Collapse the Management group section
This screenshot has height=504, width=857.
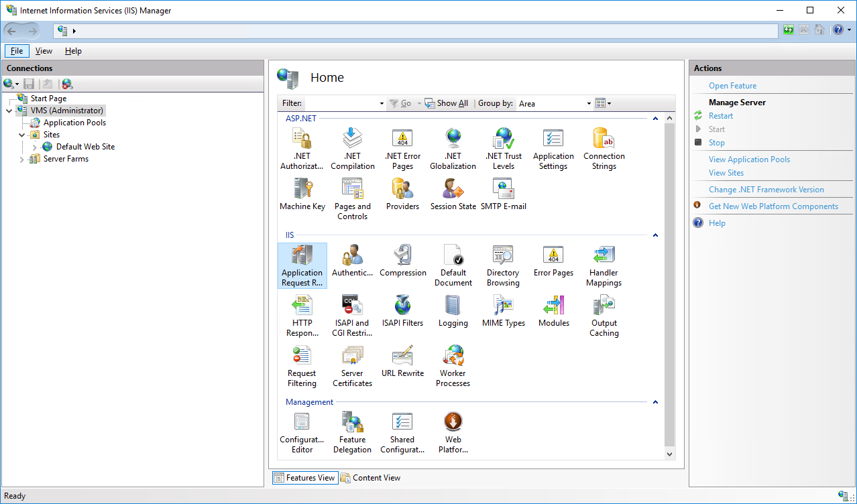pos(655,402)
